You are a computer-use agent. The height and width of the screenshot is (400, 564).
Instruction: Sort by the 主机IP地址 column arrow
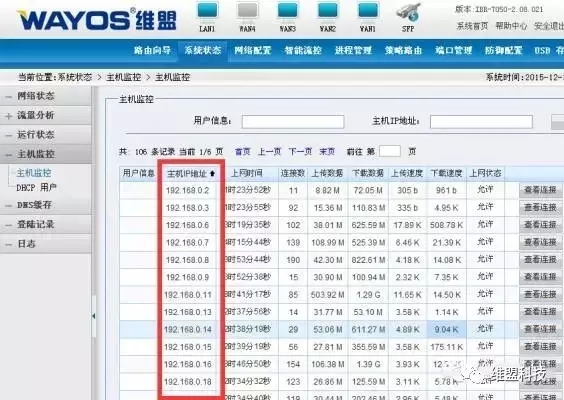[212, 174]
